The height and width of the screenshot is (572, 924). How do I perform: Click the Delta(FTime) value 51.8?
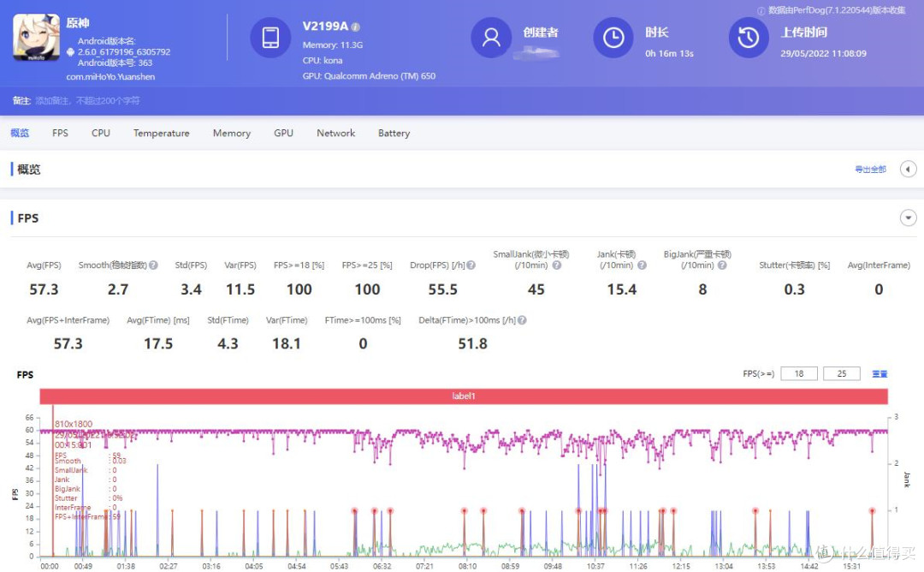click(x=473, y=343)
